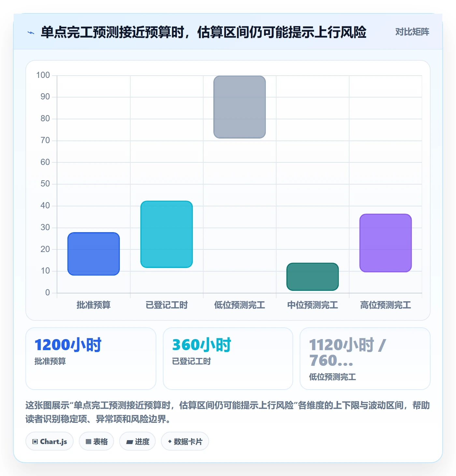The width and height of the screenshot is (456, 476).
Task: Click the 40 tick on the y-axis
Action: coord(45,206)
